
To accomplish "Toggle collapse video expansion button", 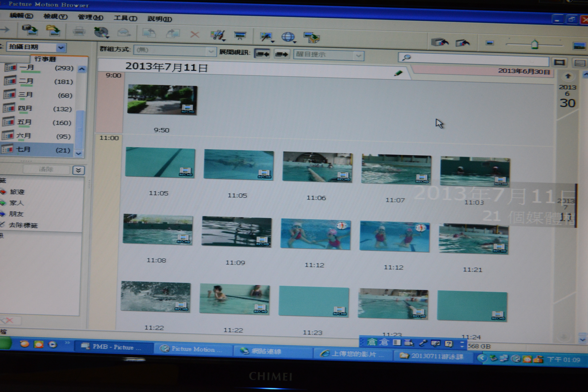I will click(x=262, y=54).
